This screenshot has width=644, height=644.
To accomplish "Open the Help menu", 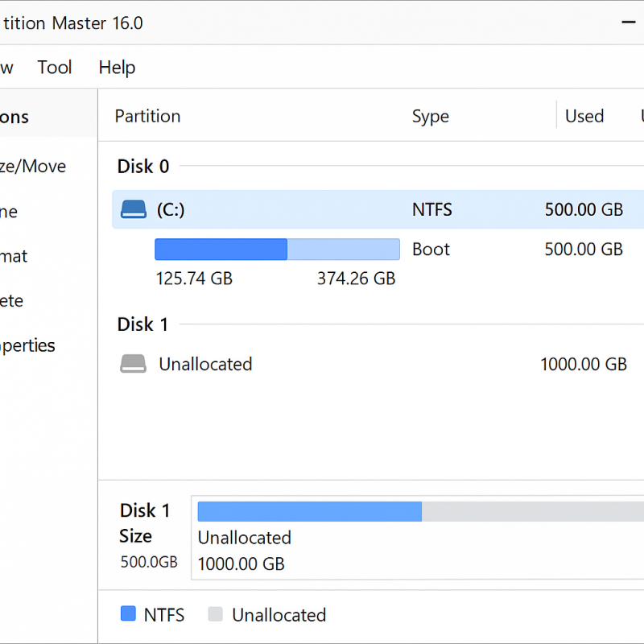I will click(117, 68).
